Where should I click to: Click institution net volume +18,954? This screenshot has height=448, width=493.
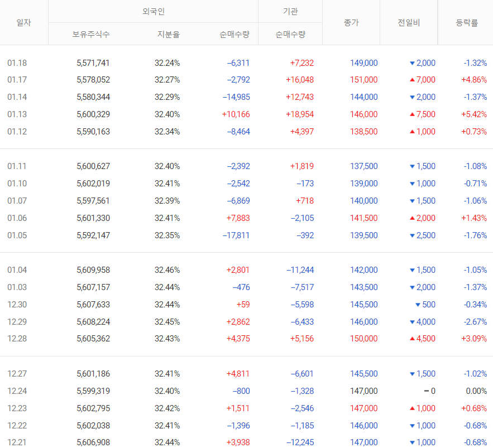300,114
